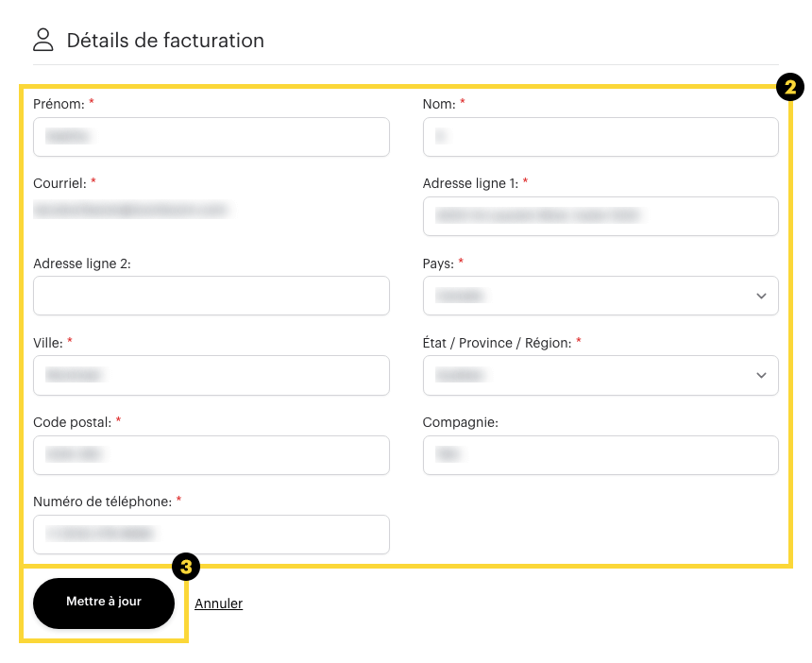The height and width of the screenshot is (663, 812).
Task: Click the blurred email under Courriel
Action: point(131,210)
